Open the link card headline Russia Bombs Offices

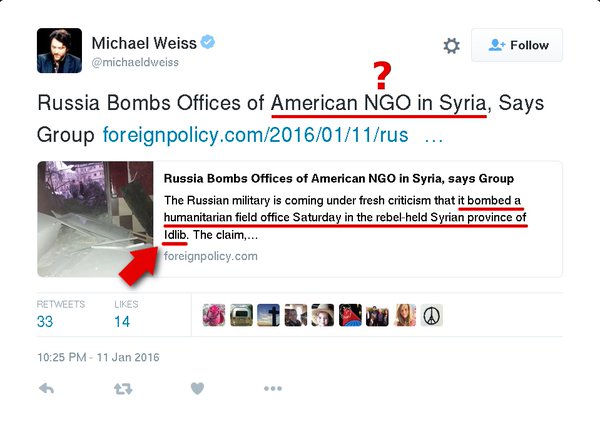point(339,178)
